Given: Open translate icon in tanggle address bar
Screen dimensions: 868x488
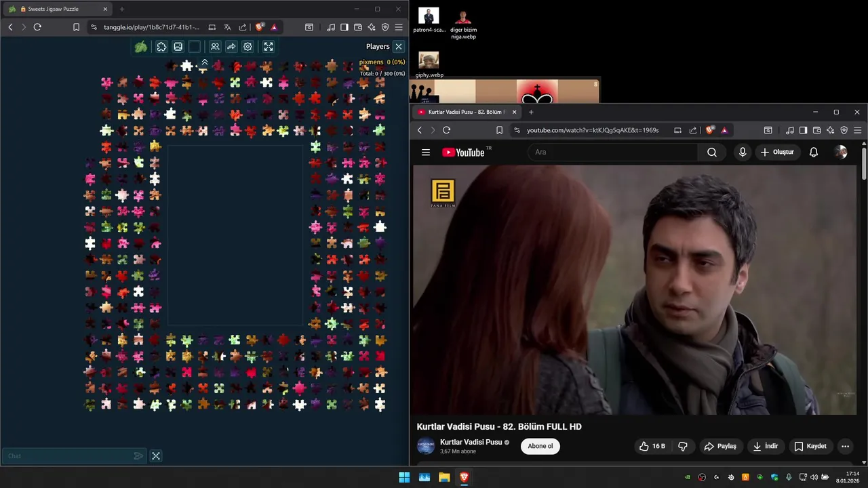Looking at the screenshot, I should tap(227, 27).
